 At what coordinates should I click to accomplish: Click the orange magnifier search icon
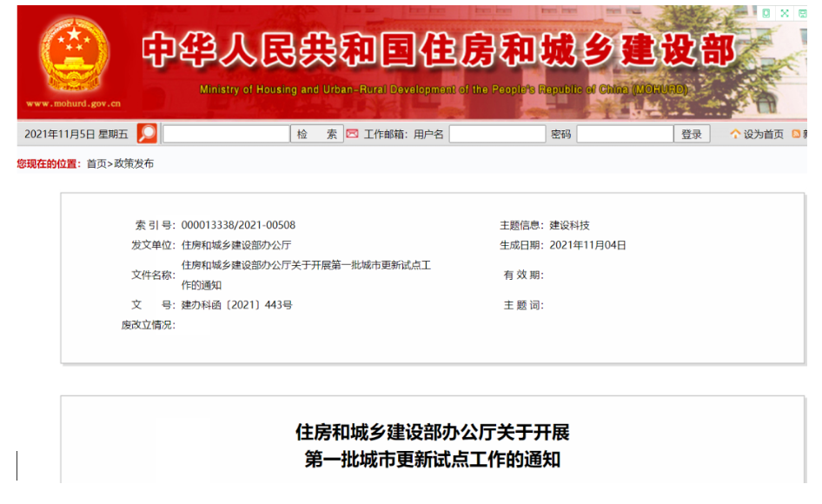(x=147, y=133)
